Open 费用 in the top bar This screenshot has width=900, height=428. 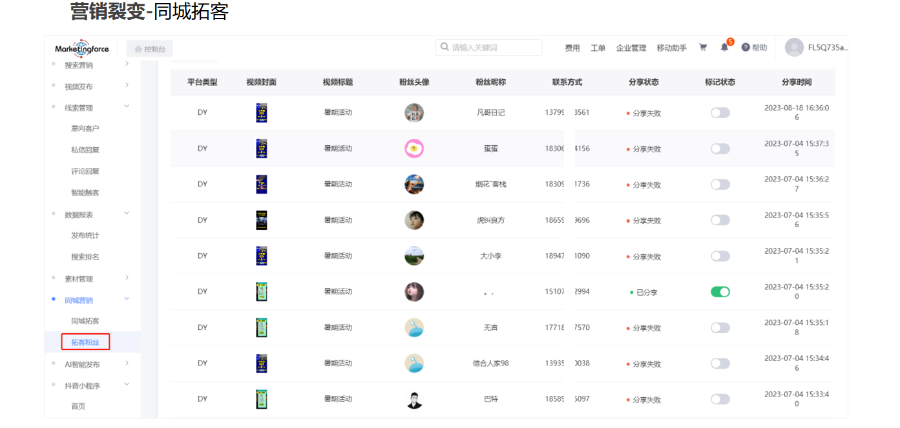pyautogui.click(x=572, y=48)
